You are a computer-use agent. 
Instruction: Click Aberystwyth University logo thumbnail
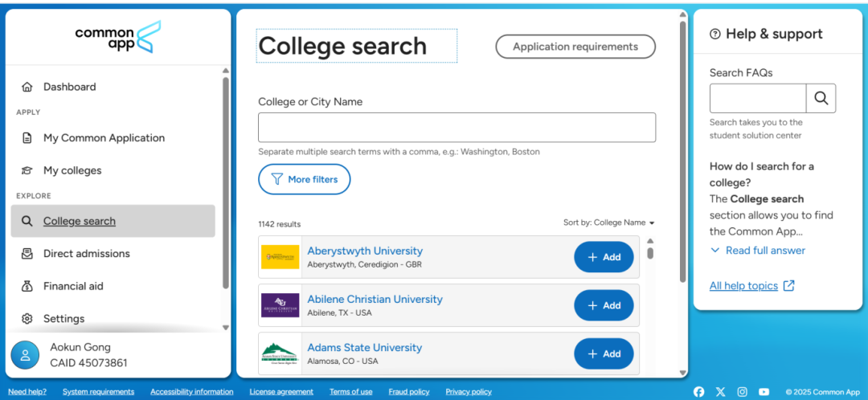[x=280, y=257]
